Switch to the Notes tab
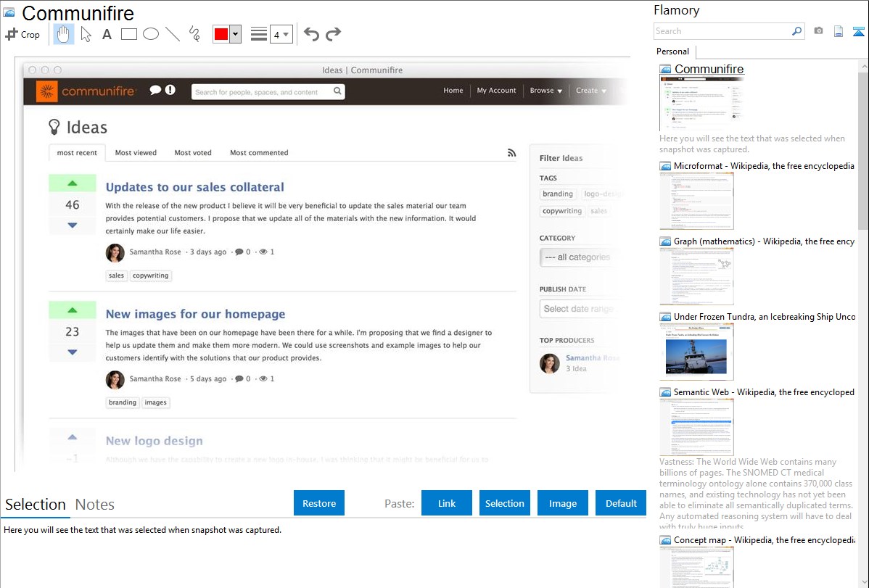 95,505
